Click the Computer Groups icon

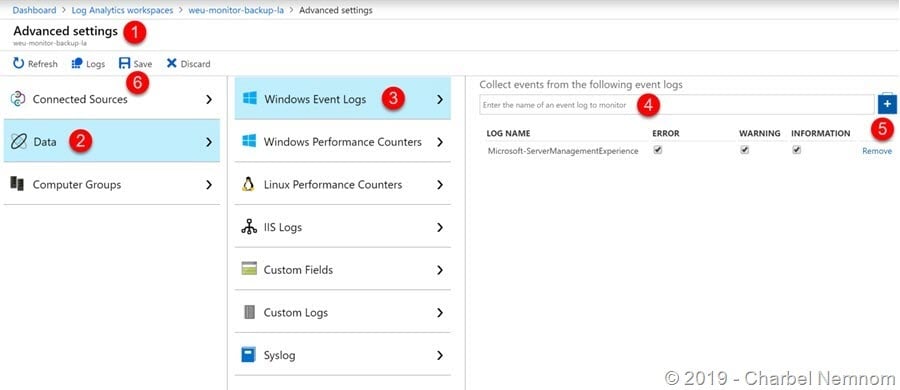pyautogui.click(x=17, y=184)
